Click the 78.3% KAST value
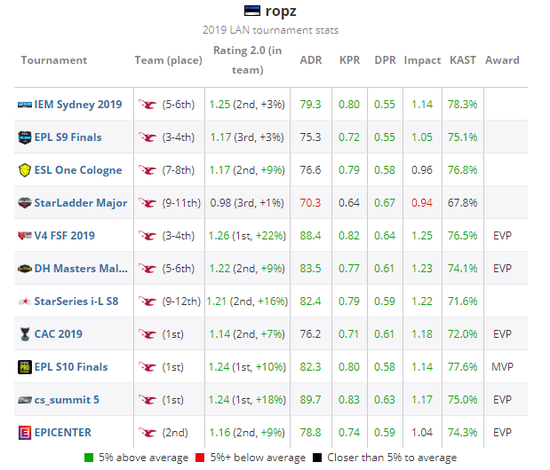The image size is (550, 470). (463, 105)
